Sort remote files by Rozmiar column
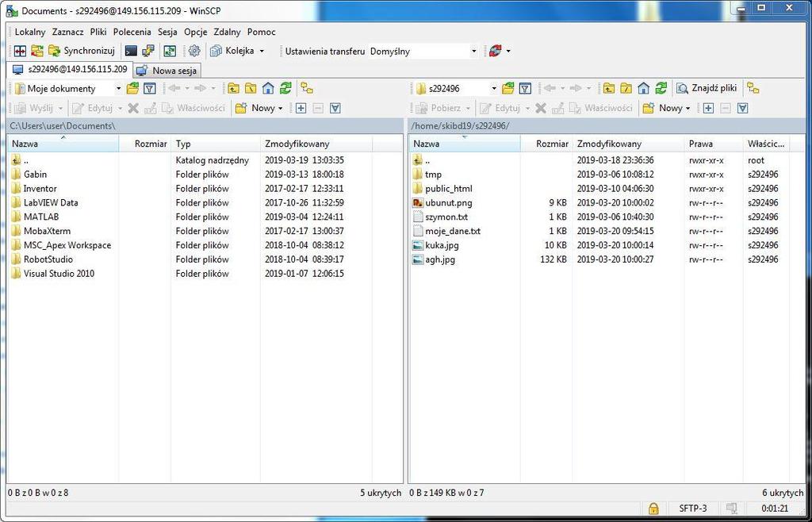Viewport: 812px width, 522px height. tap(546, 144)
